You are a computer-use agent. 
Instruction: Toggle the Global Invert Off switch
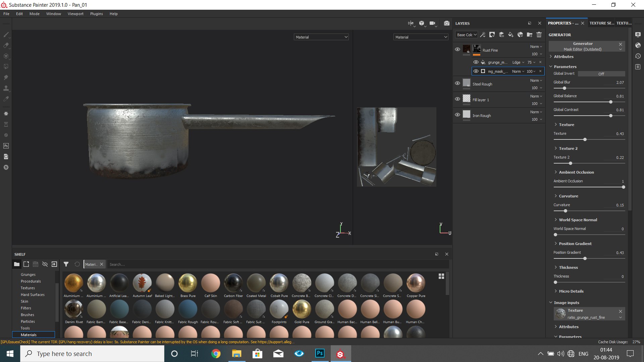pyautogui.click(x=601, y=74)
